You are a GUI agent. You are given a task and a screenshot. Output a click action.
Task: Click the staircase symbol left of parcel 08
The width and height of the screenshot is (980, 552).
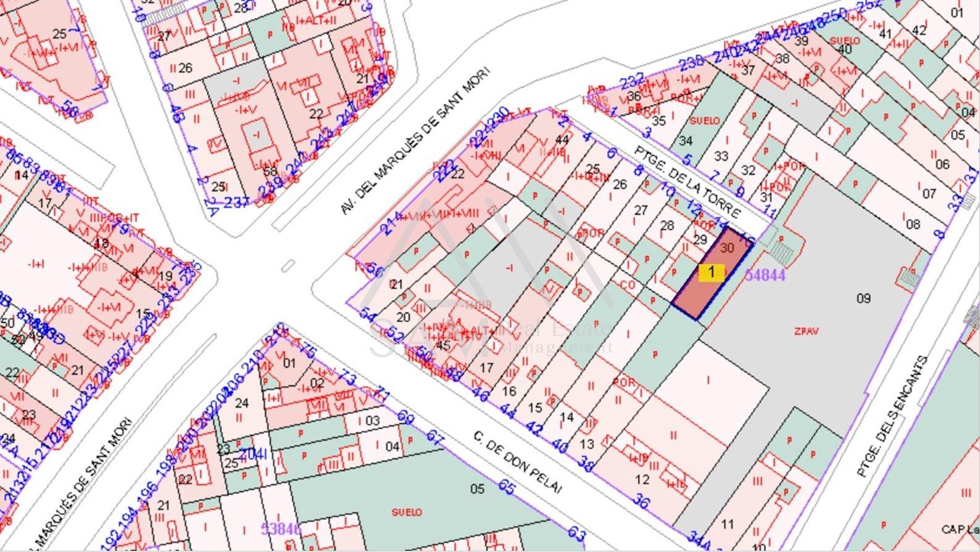tap(910, 277)
